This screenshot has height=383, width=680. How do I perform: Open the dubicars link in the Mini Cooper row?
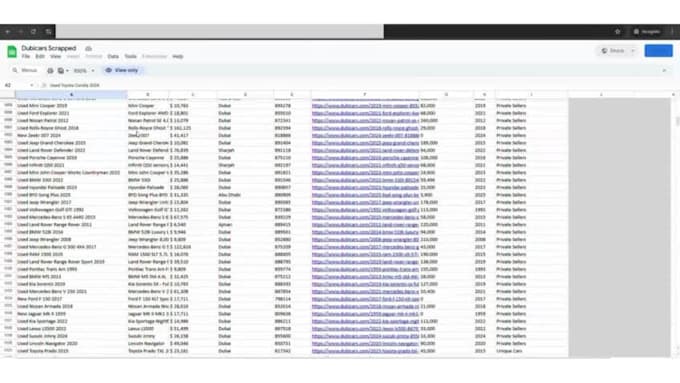(x=365, y=105)
